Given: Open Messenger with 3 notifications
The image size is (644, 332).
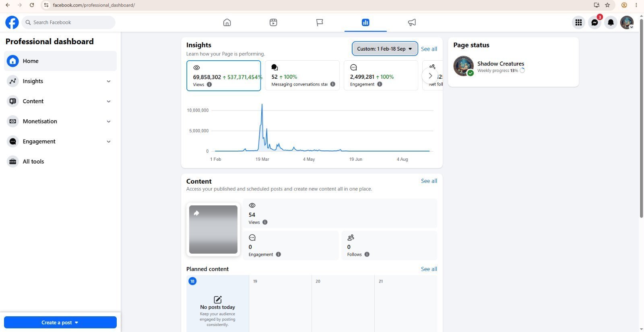Looking at the screenshot, I should pos(594,23).
